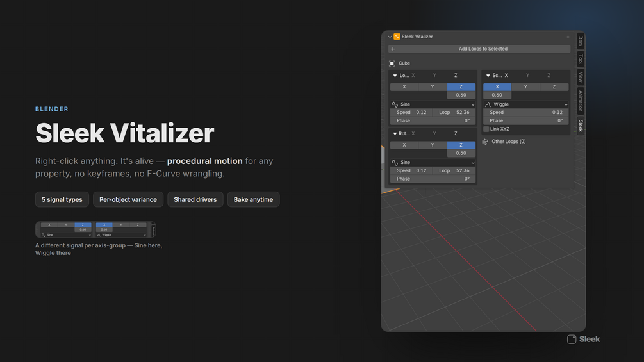Viewport: 644px width, 362px height.
Task: Click the Per-object variance pill
Action: pos(128,199)
